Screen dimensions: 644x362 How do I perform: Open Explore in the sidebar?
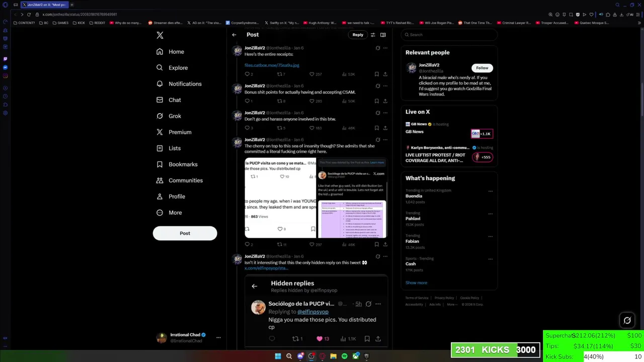click(x=172, y=68)
